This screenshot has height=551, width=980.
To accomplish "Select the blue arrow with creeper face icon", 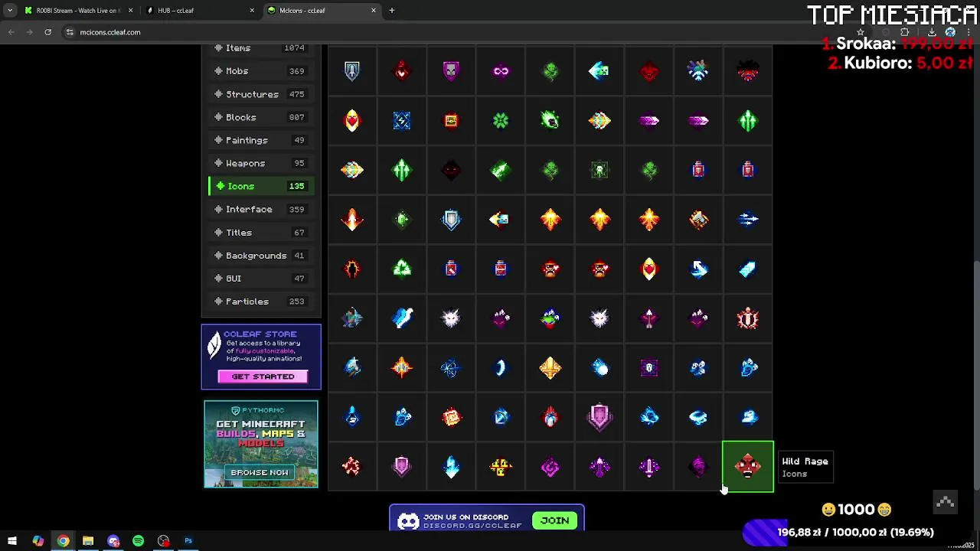I will (599, 71).
